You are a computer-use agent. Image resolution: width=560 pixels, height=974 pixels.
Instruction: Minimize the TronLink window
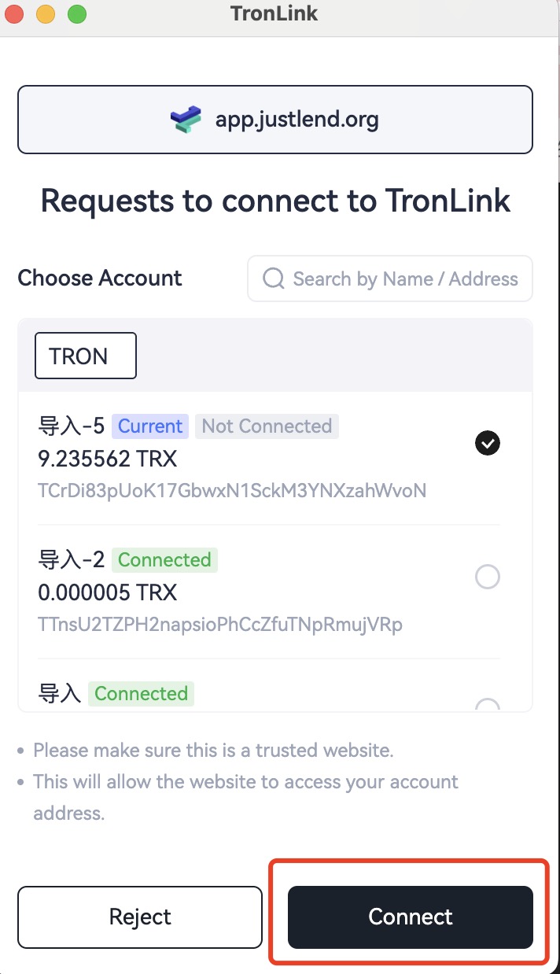pos(46,13)
